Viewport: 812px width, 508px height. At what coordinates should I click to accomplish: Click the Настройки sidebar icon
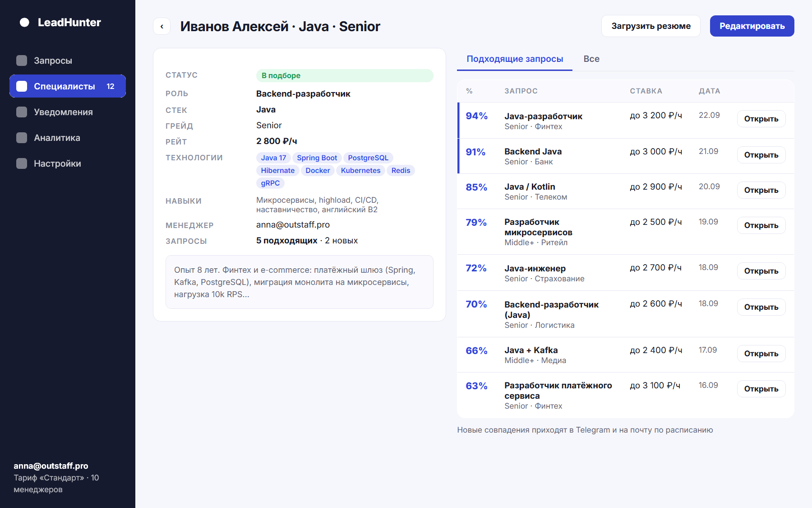click(22, 163)
